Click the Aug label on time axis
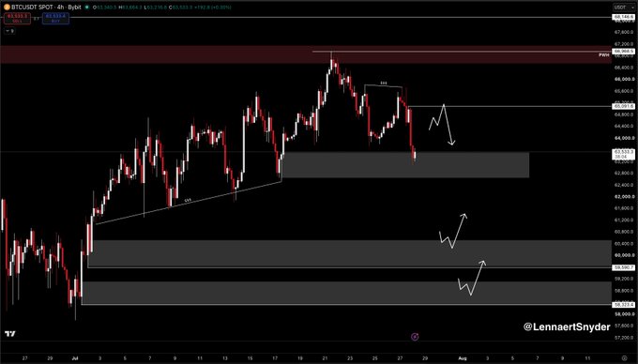Screen dimensions: 638x364 [463, 358]
